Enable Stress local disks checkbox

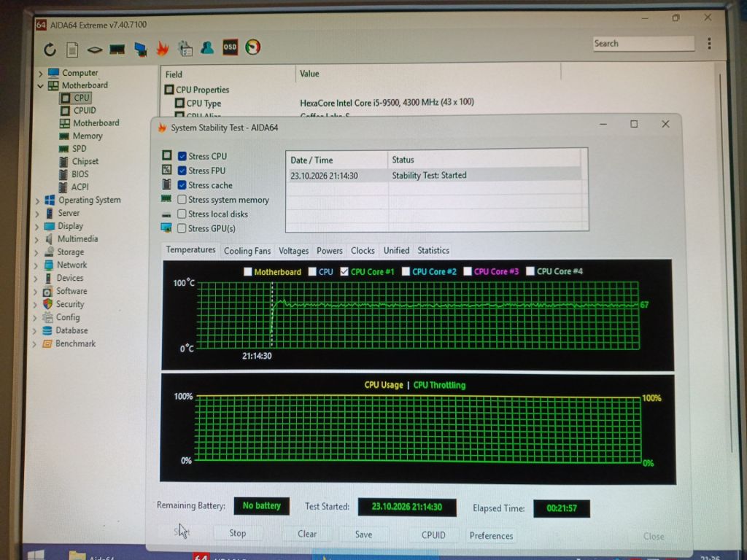[182, 214]
